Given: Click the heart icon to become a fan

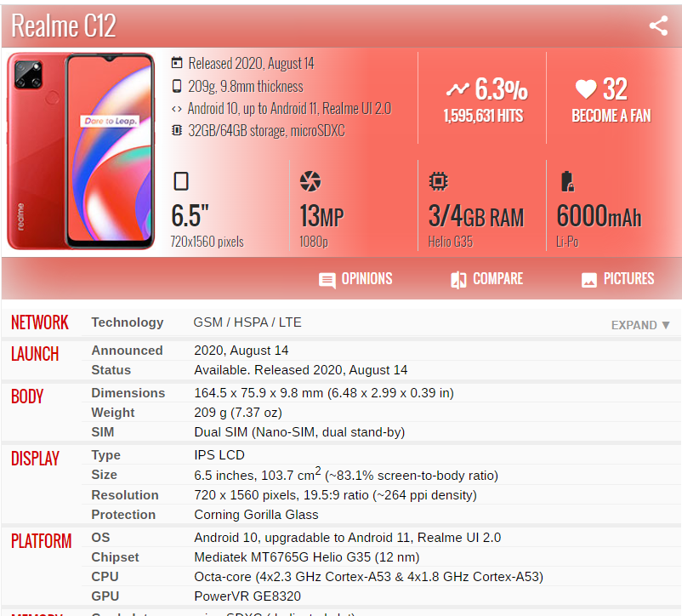Looking at the screenshot, I should click(x=585, y=89).
